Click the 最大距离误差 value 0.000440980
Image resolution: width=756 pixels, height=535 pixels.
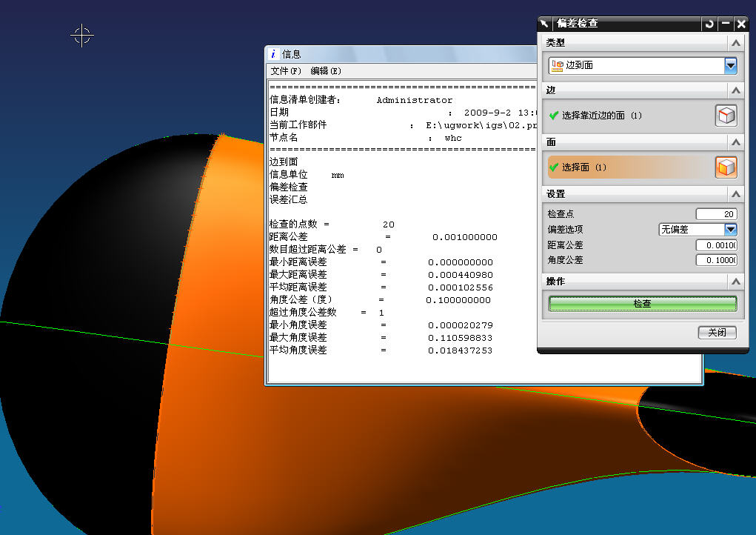tap(461, 275)
